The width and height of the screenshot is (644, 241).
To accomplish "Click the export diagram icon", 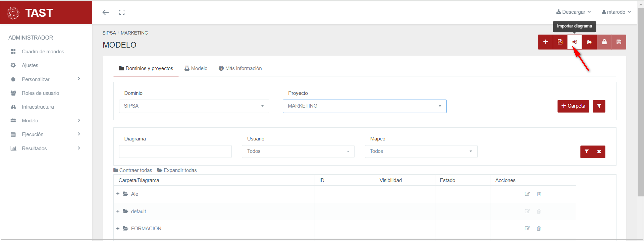I will (589, 42).
